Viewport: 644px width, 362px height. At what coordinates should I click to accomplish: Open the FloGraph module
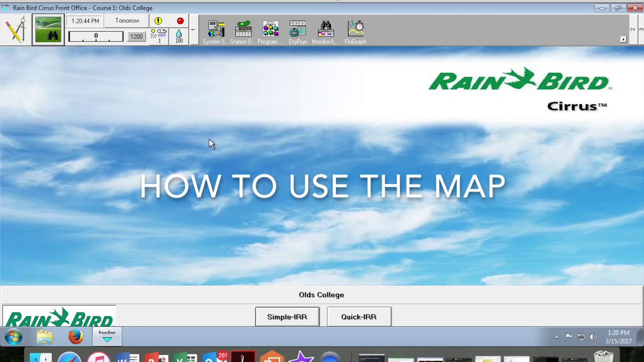click(356, 33)
